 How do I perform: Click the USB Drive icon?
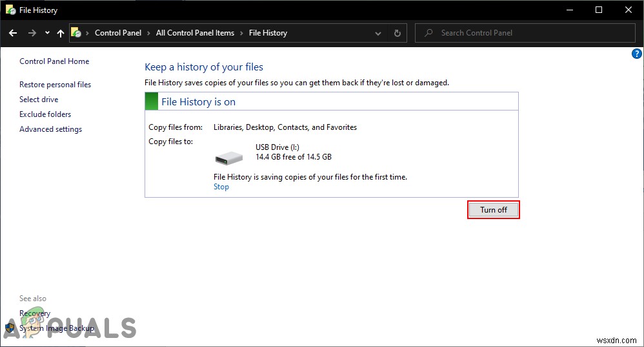pos(229,158)
